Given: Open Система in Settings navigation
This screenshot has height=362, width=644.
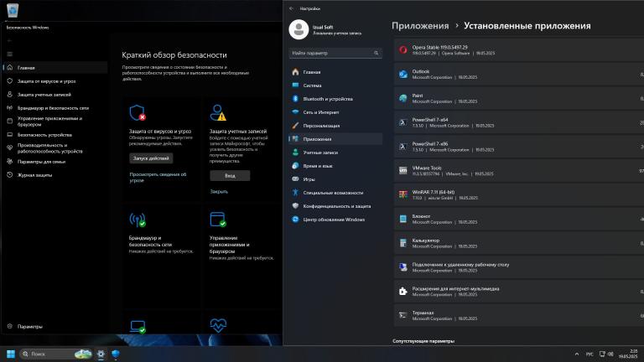Looking at the screenshot, I should tap(335, 85).
